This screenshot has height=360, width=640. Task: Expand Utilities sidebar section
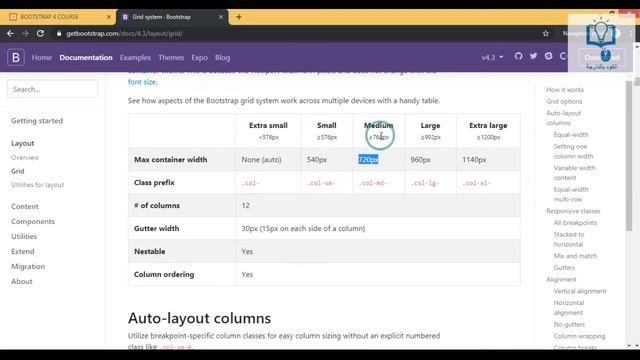[24, 236]
